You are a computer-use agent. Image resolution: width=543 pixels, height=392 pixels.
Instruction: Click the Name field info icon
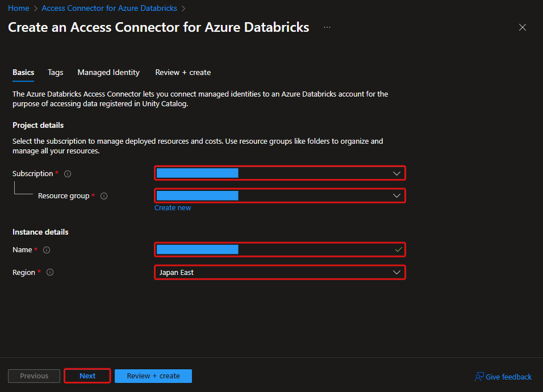[47, 250]
